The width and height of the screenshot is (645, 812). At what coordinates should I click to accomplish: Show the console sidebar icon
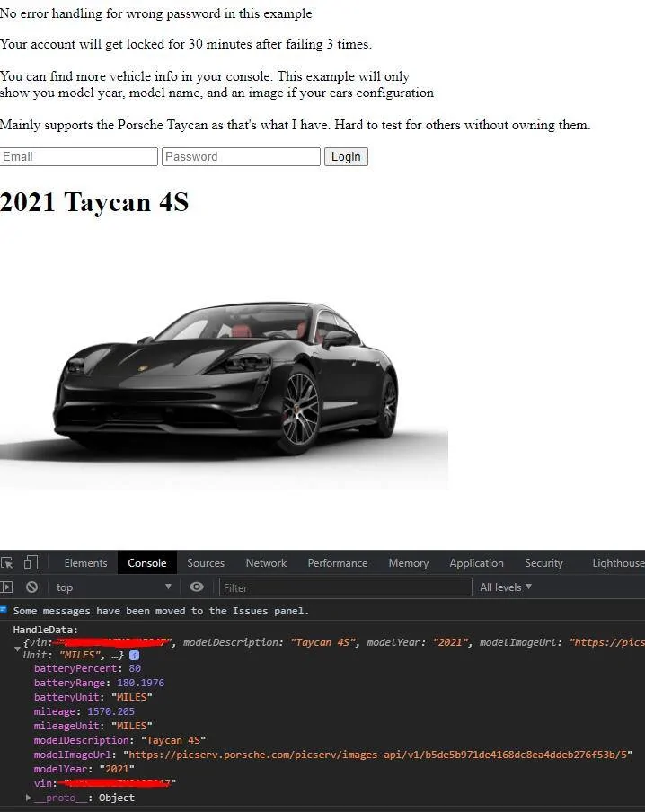[6, 587]
